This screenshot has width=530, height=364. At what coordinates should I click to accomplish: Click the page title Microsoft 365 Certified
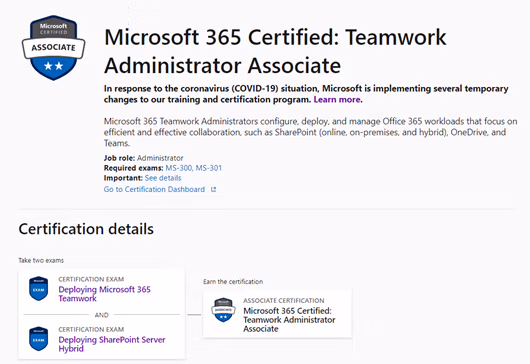[x=275, y=51]
